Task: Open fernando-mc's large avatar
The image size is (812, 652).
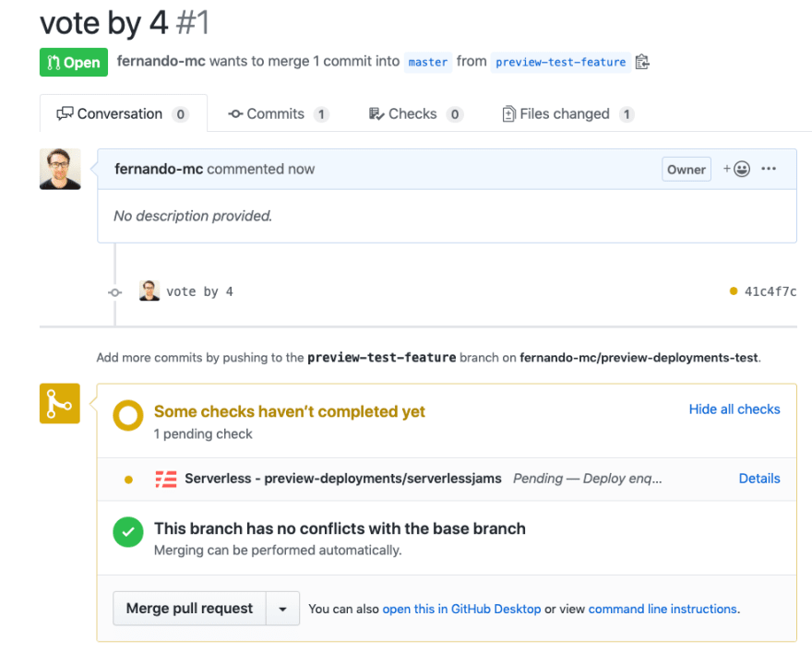Action: 60,169
